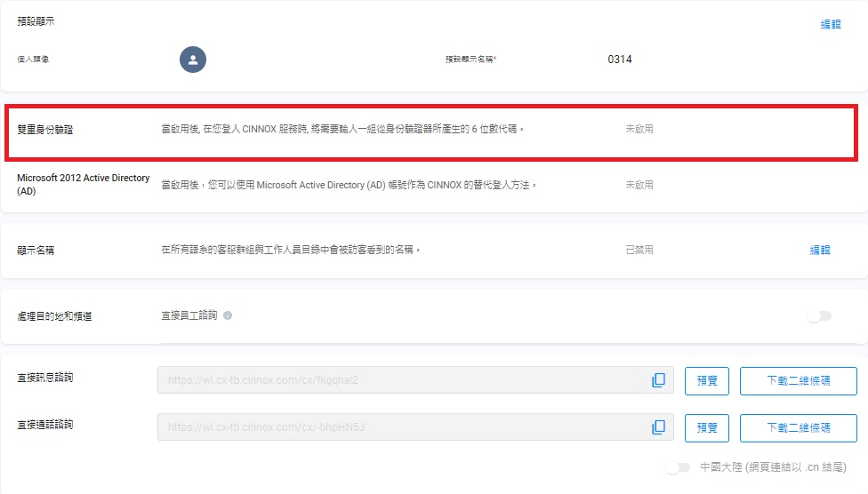Click the Active Directory description text
The image size is (868, 494).
click(x=349, y=185)
